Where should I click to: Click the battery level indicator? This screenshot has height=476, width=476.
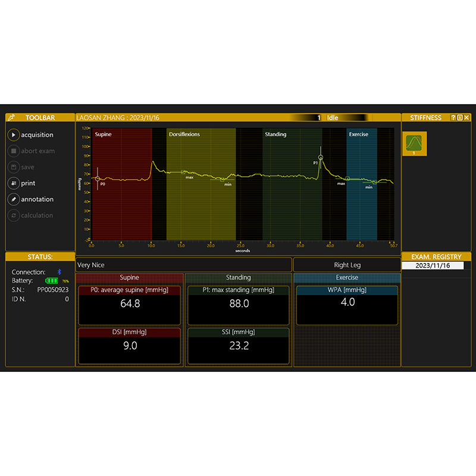pos(52,281)
